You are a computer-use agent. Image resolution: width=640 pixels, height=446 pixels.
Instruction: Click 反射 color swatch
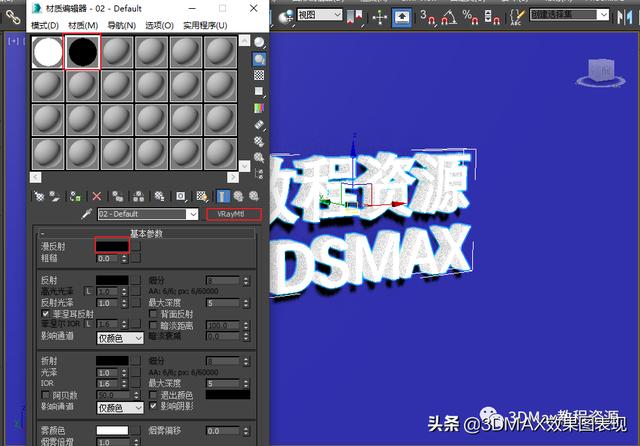click(x=112, y=280)
